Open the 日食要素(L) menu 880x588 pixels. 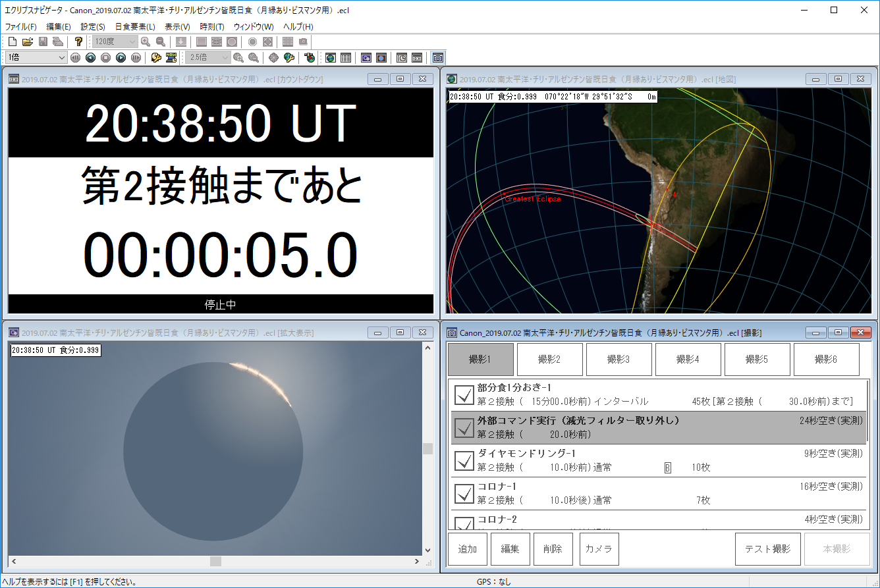pyautogui.click(x=134, y=27)
